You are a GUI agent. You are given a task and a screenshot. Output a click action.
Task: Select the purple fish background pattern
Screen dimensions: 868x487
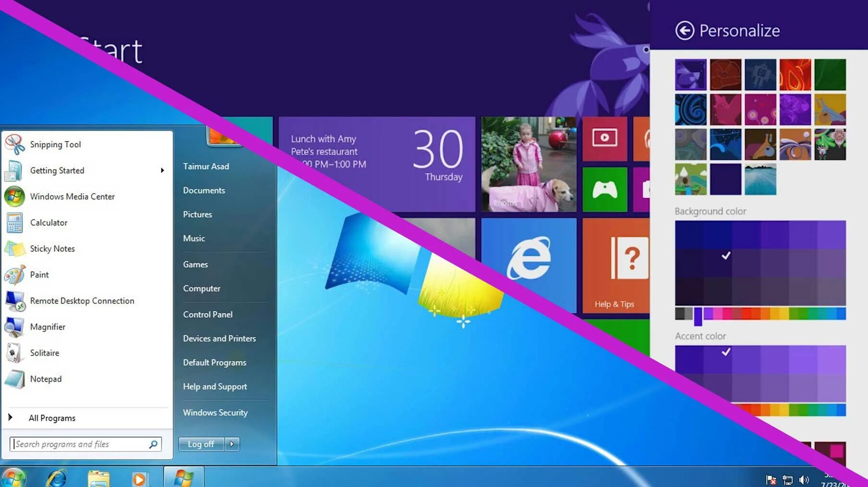[690, 75]
